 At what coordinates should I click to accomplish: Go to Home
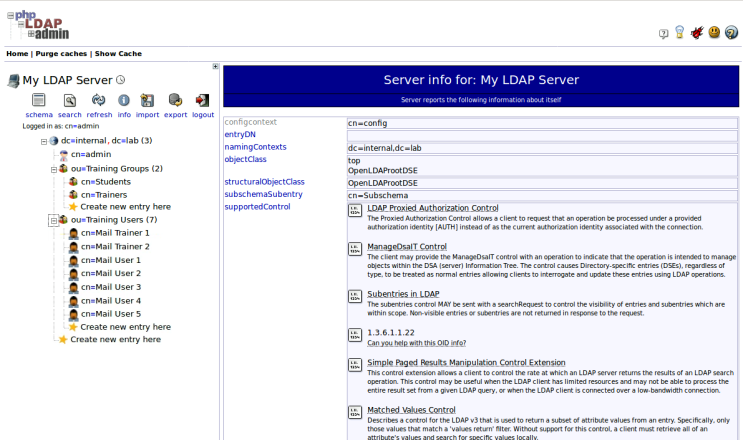pos(17,54)
